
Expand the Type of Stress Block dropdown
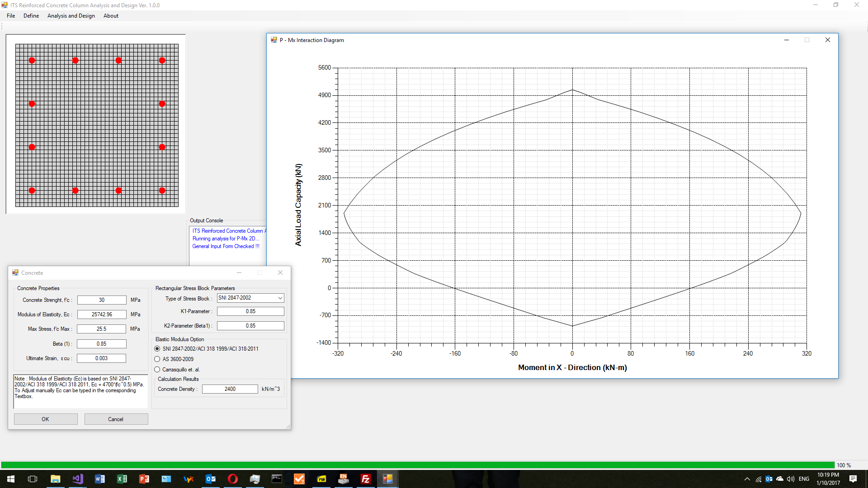[280, 298]
